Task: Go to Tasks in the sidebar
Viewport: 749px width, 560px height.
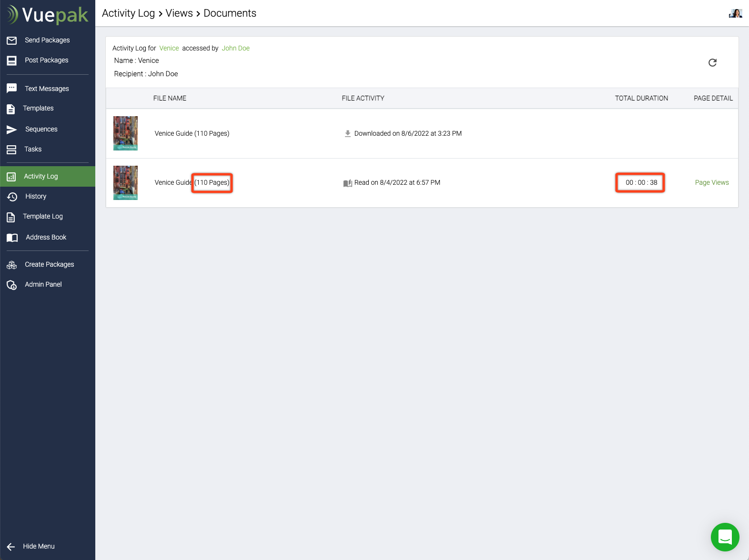Action: pyautogui.click(x=33, y=150)
